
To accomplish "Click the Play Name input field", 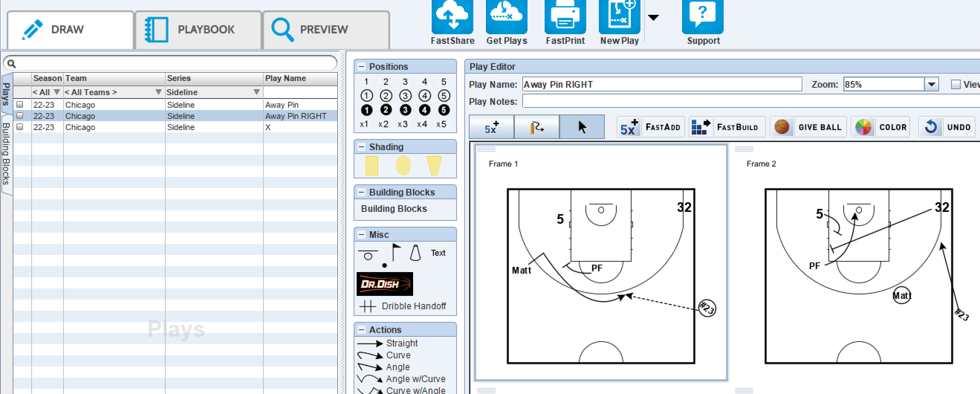I will (662, 84).
